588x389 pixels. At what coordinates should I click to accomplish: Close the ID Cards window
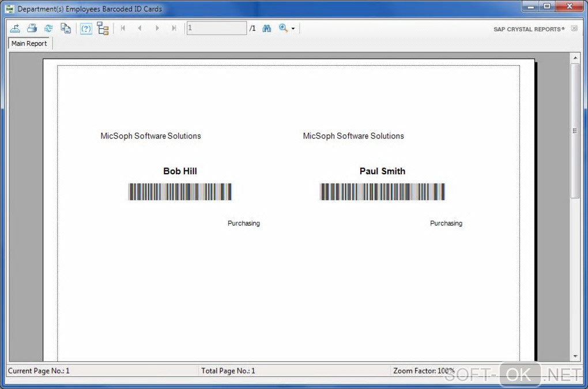pyautogui.click(x=570, y=6)
